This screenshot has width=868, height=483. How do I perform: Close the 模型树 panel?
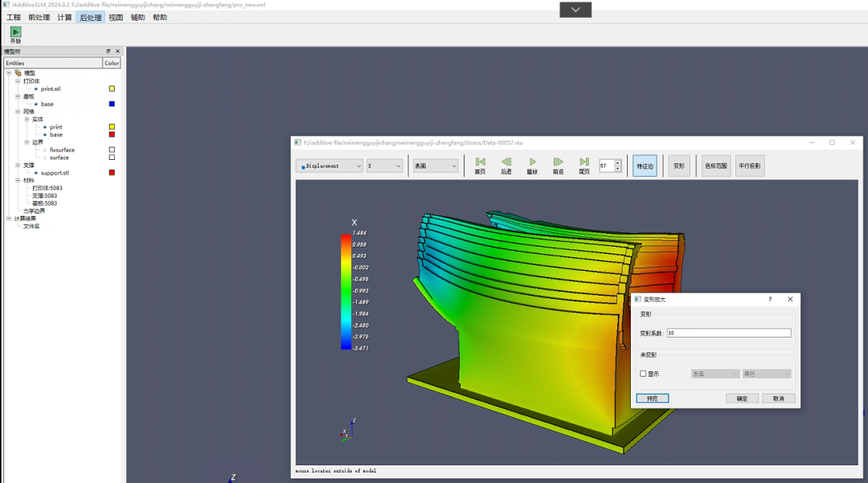pyautogui.click(x=117, y=51)
